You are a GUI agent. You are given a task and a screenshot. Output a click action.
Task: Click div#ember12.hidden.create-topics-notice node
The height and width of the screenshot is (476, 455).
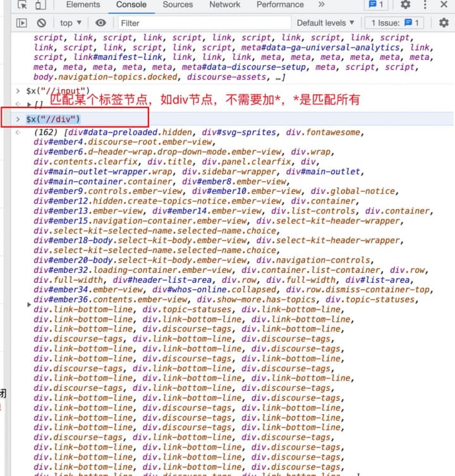tap(157, 201)
